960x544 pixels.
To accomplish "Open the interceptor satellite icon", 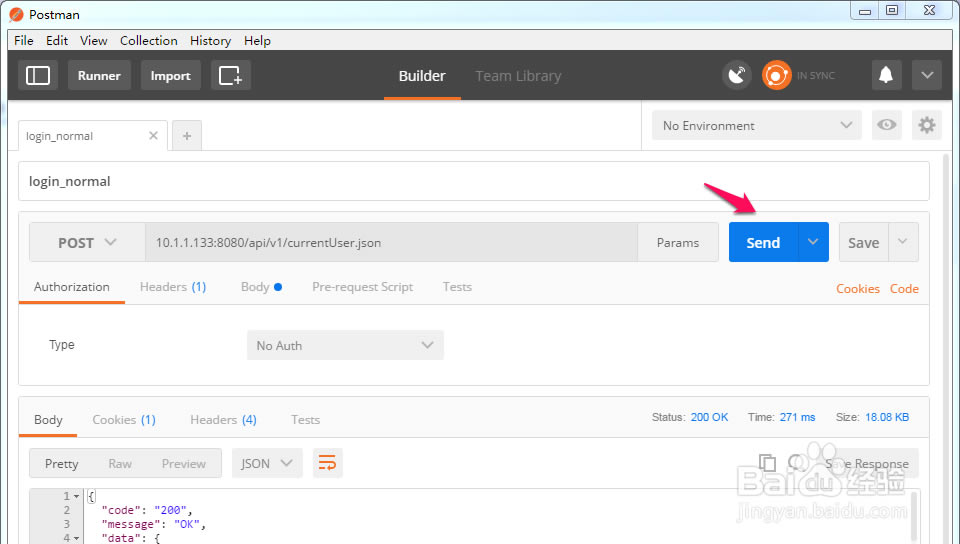I will (737, 75).
